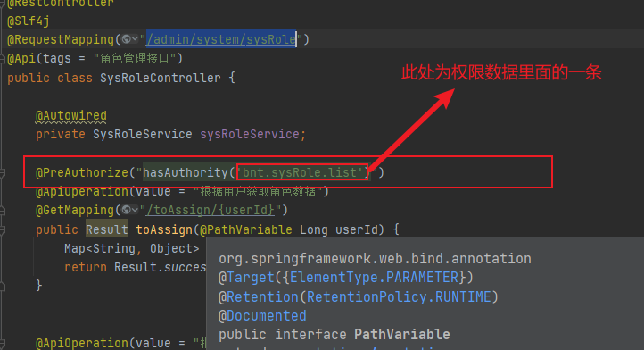The width and height of the screenshot is (644, 350).
Task: Click the @Slf4j annotation
Action: click(29, 21)
